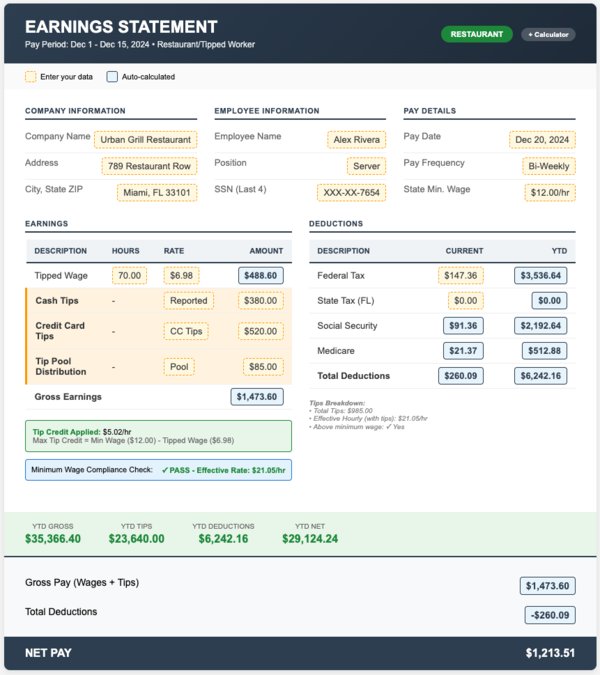
Task: Click the green RESTAURANT badge
Action: point(476,34)
